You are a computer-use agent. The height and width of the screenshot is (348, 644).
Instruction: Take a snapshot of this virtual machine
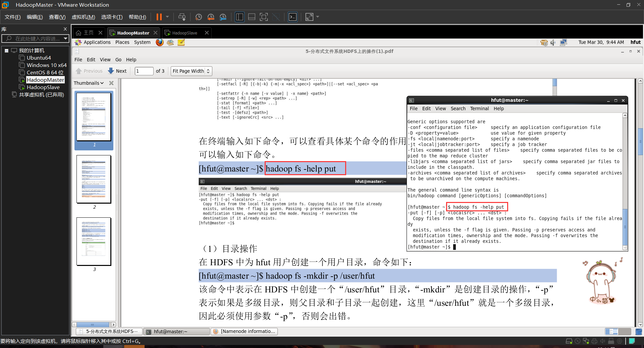pos(199,17)
